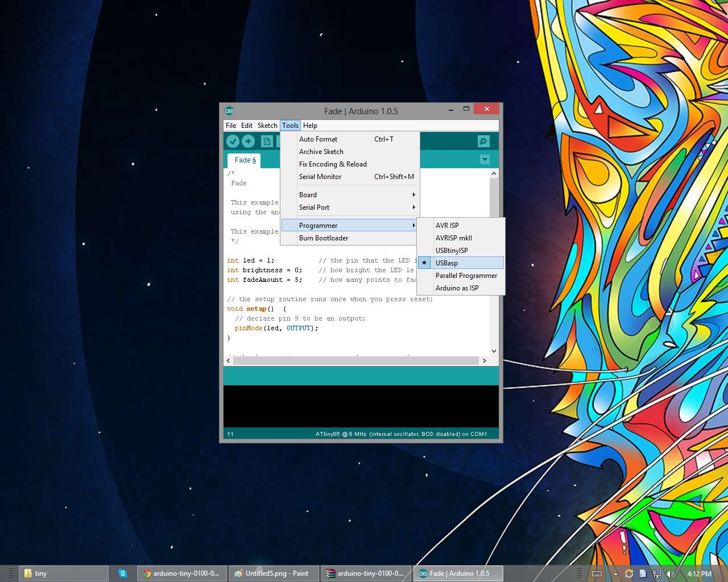Open the Help menu

(x=310, y=126)
